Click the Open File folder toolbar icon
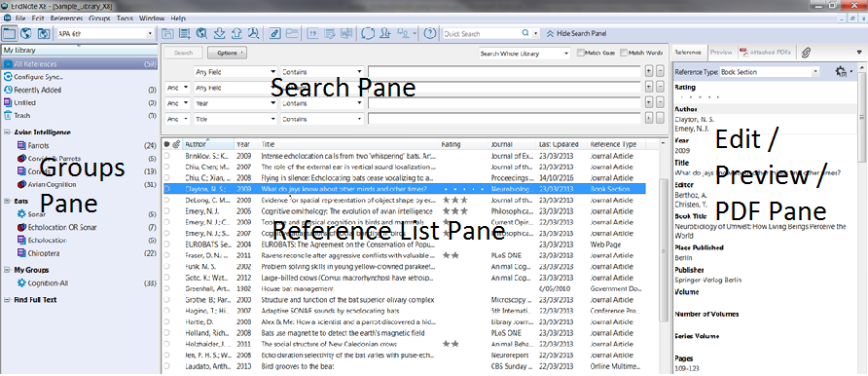 292,33
